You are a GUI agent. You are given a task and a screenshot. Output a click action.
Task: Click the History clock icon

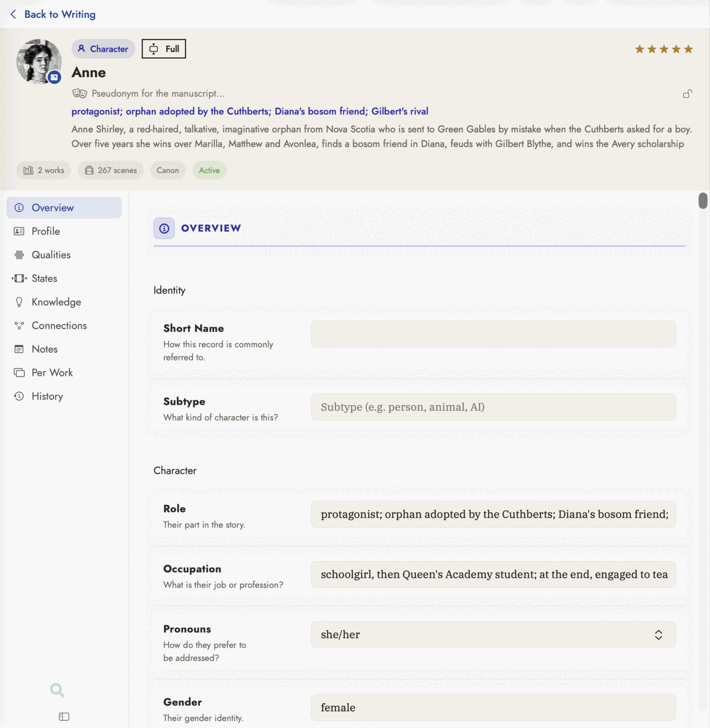[19, 396]
